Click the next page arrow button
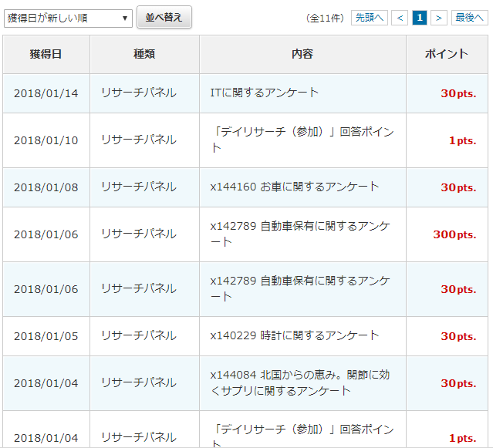This screenshot has width=493, height=448. pos(438,18)
